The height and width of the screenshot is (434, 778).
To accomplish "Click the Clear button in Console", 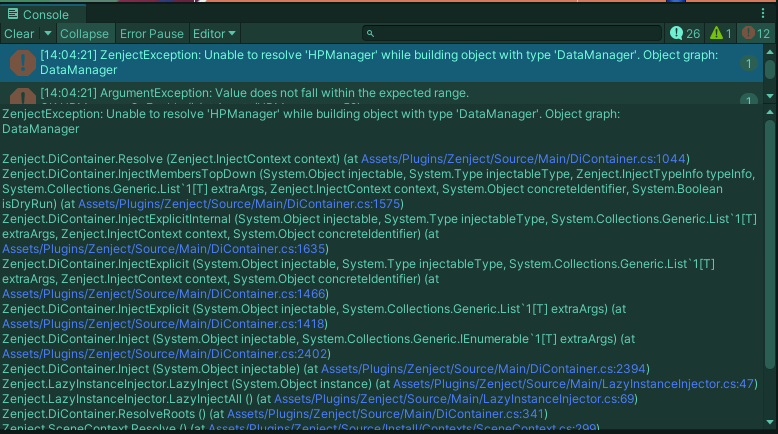I will [19, 34].
